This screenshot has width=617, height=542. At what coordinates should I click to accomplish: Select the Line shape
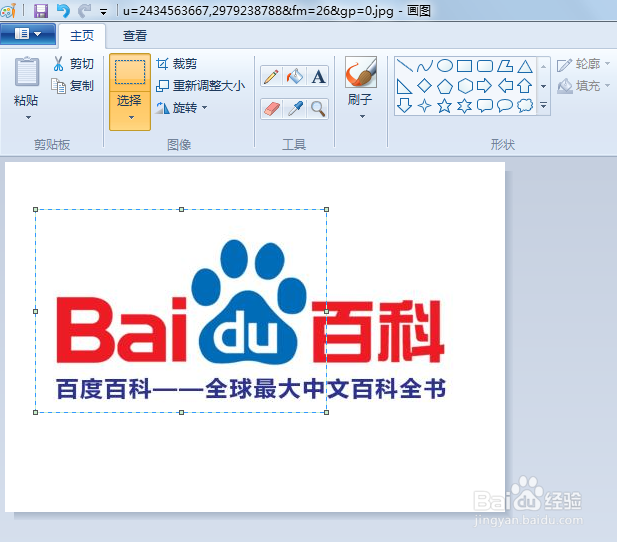(405, 66)
